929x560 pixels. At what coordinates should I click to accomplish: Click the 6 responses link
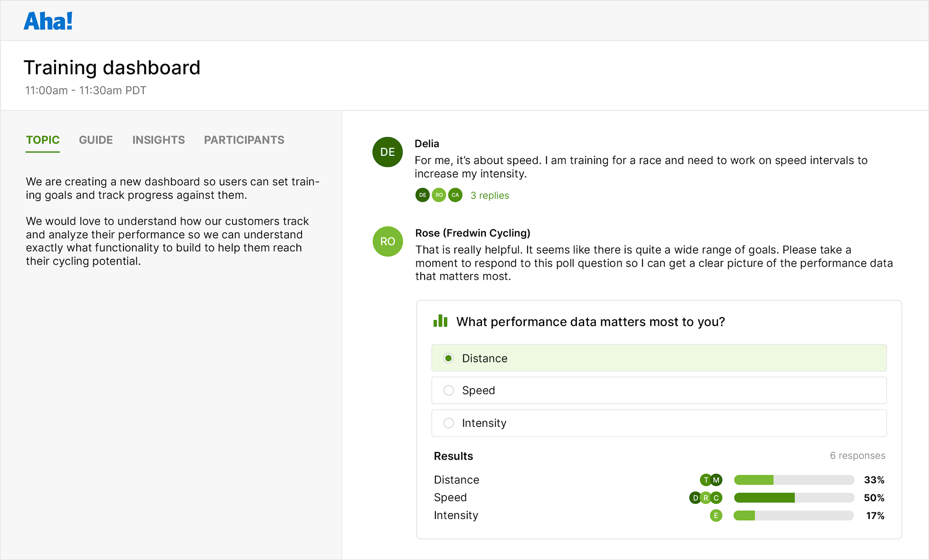[858, 456]
